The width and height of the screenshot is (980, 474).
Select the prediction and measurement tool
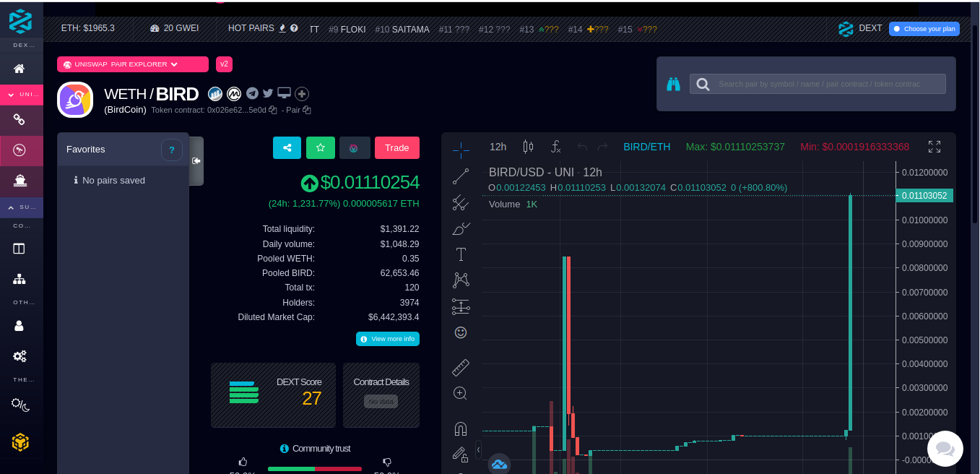[x=461, y=306]
